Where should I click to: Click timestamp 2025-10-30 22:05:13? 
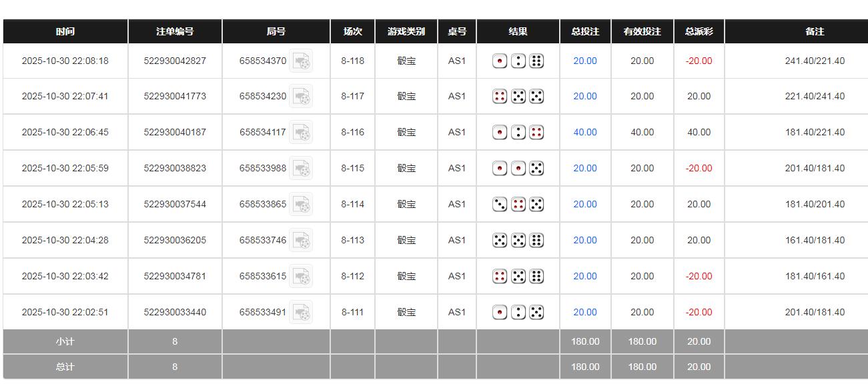pos(65,205)
